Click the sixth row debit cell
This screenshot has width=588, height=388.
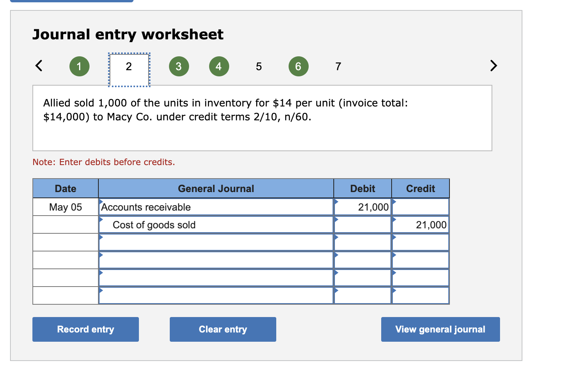(x=363, y=295)
